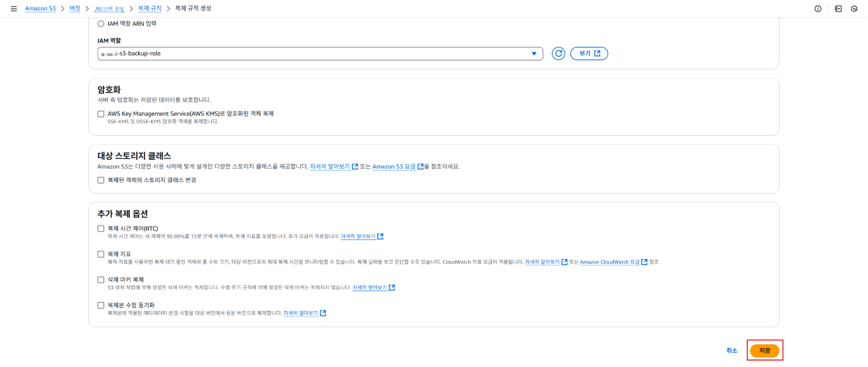
Task: Open the info panel icon in header
Action: pos(817,9)
